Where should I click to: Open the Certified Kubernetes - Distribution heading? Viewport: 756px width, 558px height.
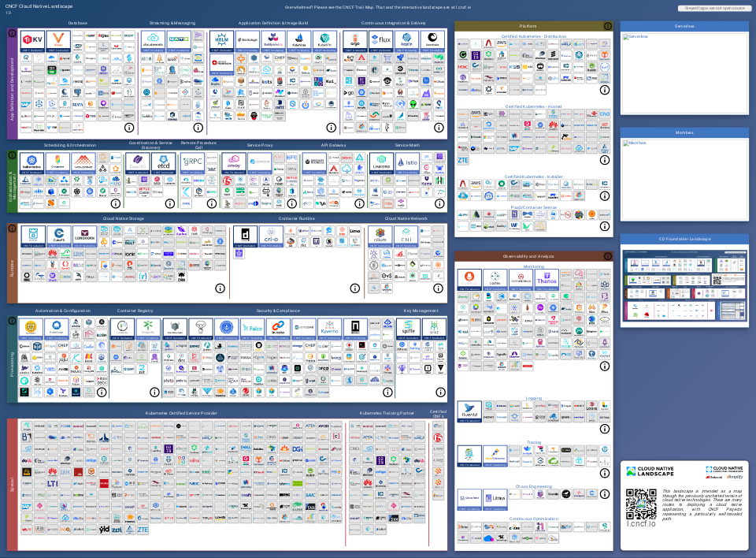coord(534,36)
